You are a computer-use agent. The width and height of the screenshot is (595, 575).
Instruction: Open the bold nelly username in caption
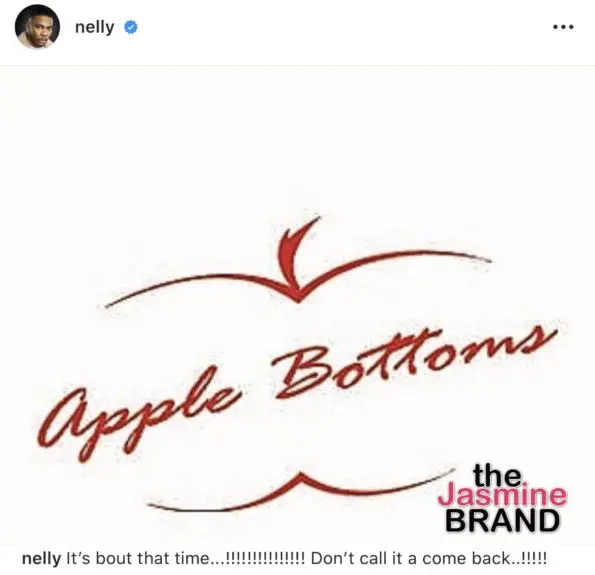tap(41, 558)
